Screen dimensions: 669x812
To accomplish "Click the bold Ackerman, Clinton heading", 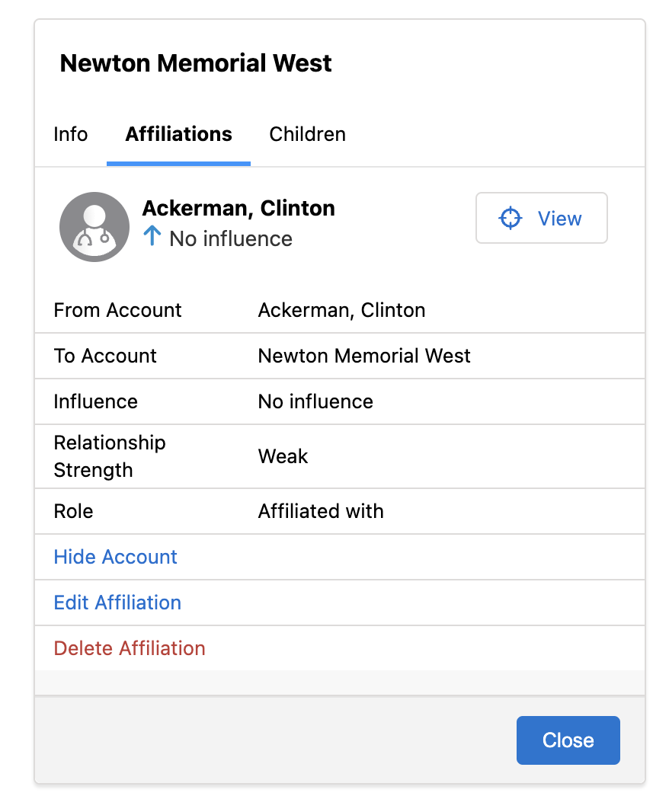I will coord(238,208).
